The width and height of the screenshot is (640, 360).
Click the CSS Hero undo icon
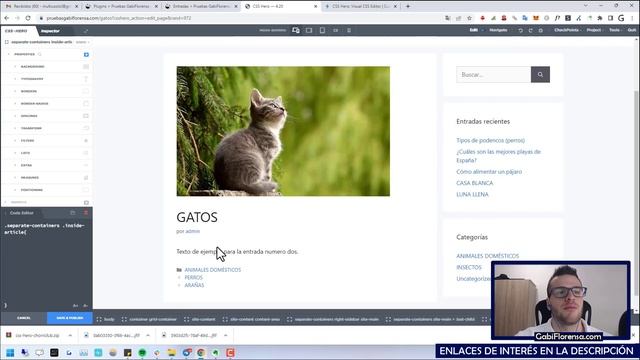pos(520,31)
